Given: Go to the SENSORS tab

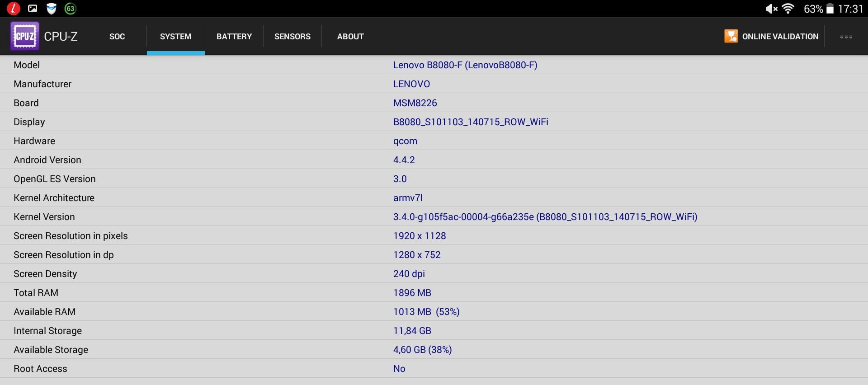Looking at the screenshot, I should tap(292, 37).
